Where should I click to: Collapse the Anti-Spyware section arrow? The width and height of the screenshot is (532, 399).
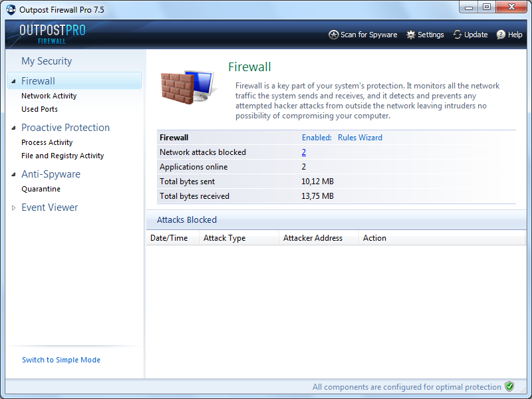pyautogui.click(x=13, y=174)
